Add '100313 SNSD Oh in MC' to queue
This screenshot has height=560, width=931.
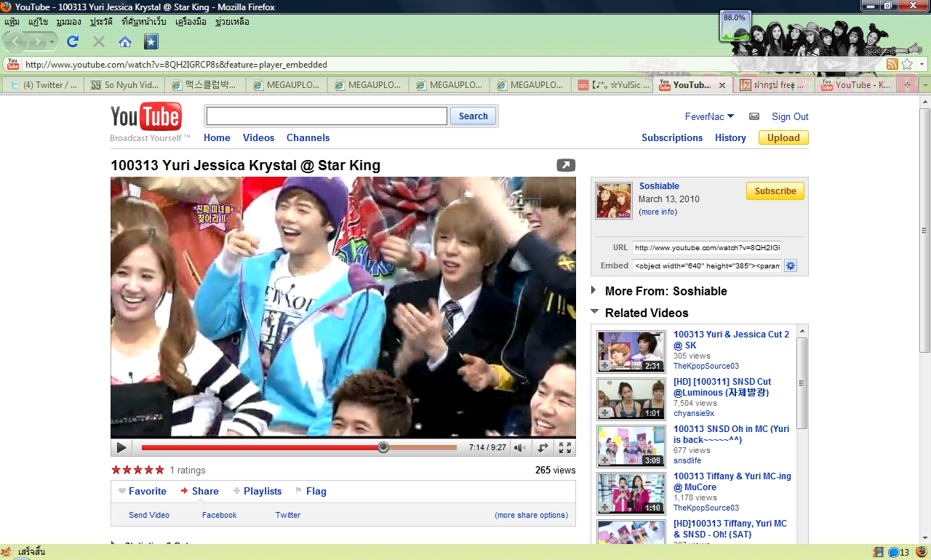605,460
